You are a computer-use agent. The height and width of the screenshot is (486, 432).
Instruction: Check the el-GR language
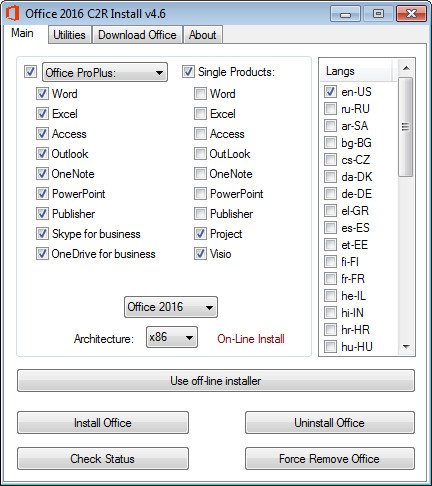point(330,210)
